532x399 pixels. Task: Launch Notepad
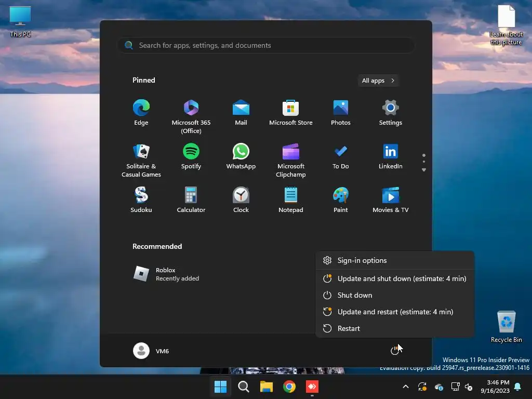(x=291, y=200)
